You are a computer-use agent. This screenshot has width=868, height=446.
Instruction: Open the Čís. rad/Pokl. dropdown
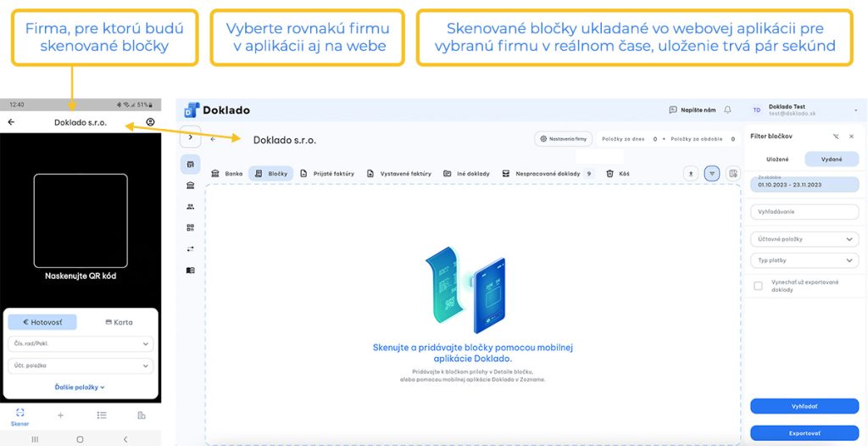(81, 343)
